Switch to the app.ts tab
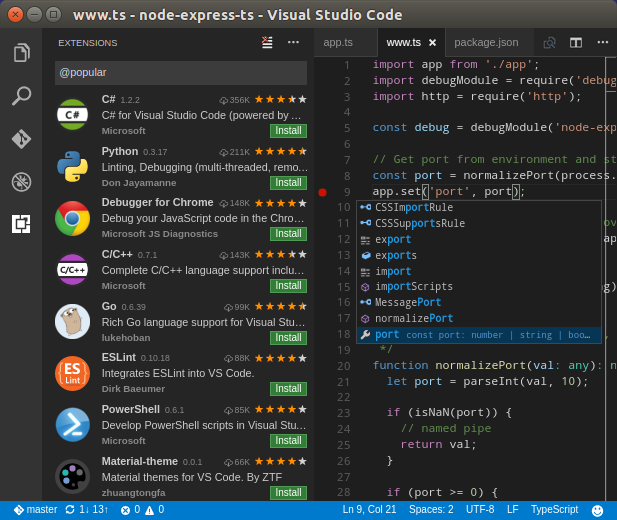 coord(338,42)
